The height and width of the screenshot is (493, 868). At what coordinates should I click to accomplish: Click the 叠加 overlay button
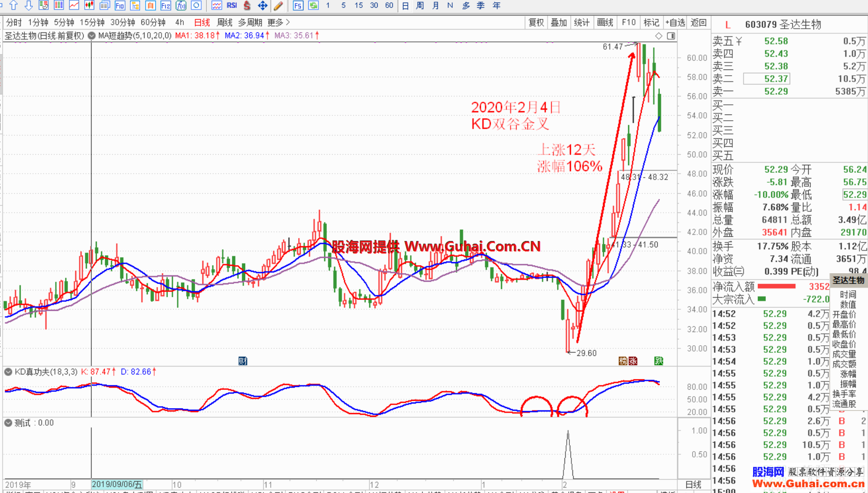tap(559, 22)
